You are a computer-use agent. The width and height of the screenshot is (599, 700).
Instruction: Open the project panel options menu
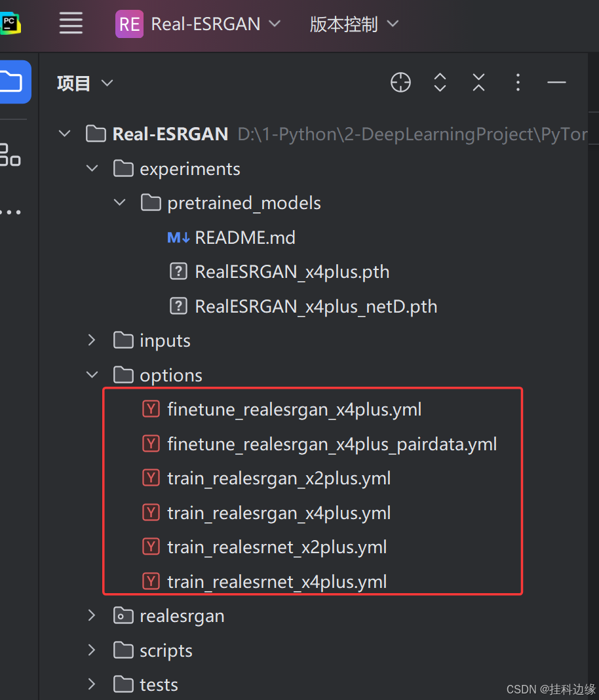click(x=518, y=83)
